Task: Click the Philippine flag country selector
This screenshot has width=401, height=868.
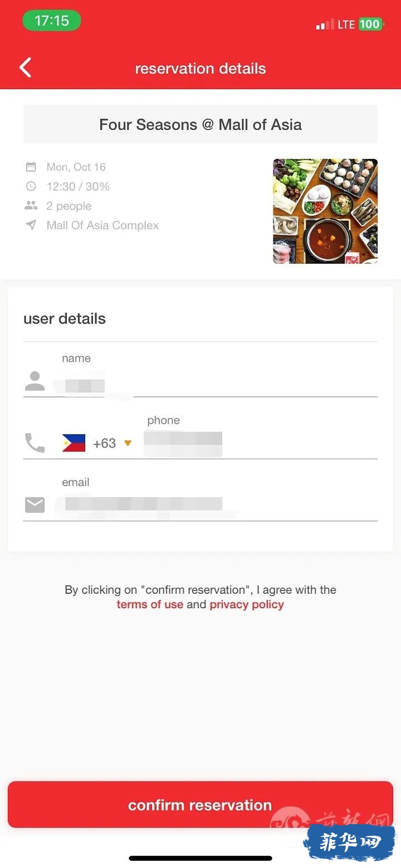Action: [x=74, y=443]
